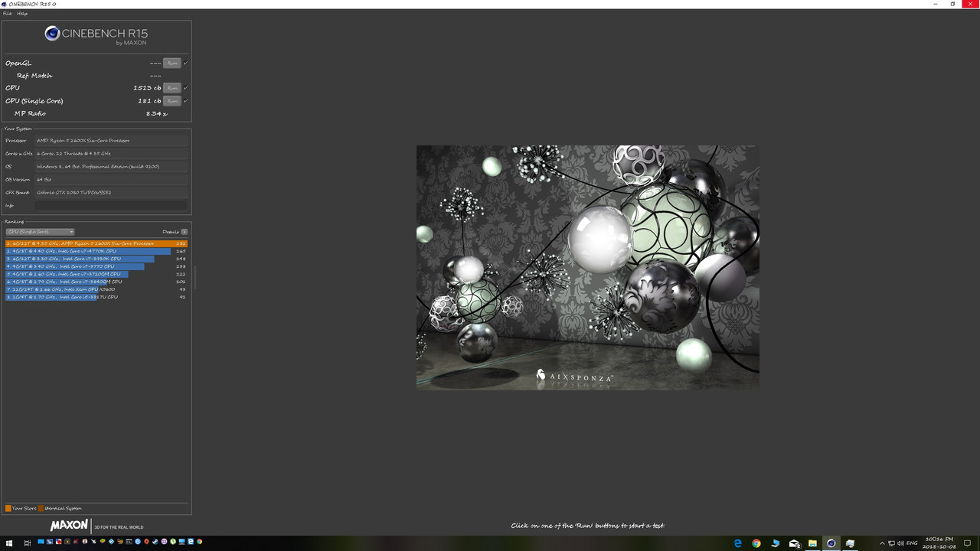Image resolution: width=980 pixels, height=551 pixels.
Task: Run the OpenGL benchmark test
Action: 172,63
